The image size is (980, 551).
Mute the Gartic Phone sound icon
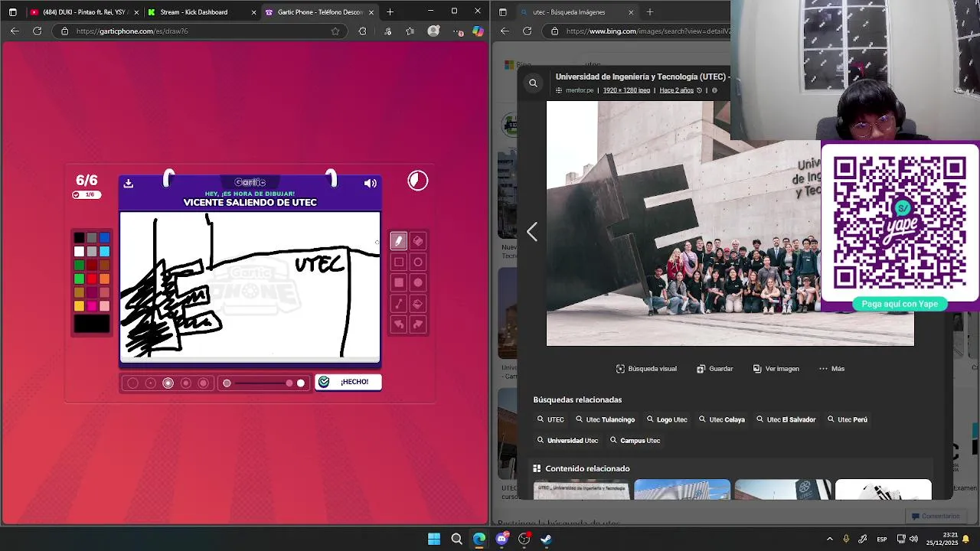point(371,183)
